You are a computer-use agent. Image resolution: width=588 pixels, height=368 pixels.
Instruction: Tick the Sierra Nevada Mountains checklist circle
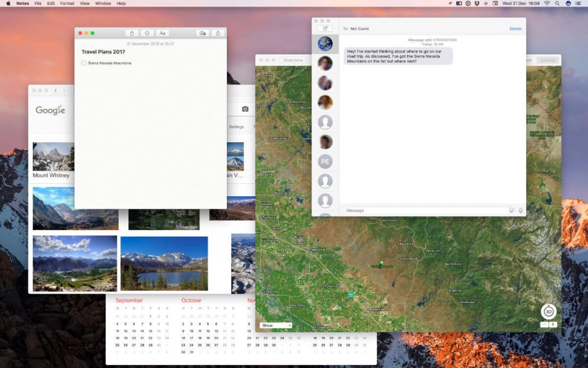click(83, 63)
